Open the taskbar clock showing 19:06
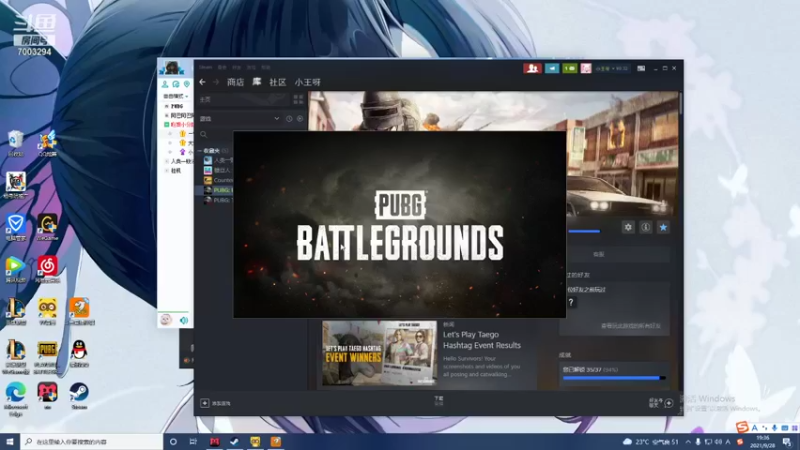 (x=763, y=441)
